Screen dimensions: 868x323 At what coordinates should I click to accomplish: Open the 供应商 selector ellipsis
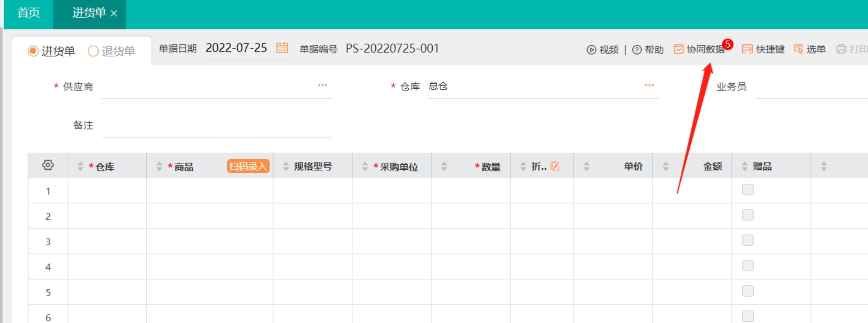[x=323, y=85]
